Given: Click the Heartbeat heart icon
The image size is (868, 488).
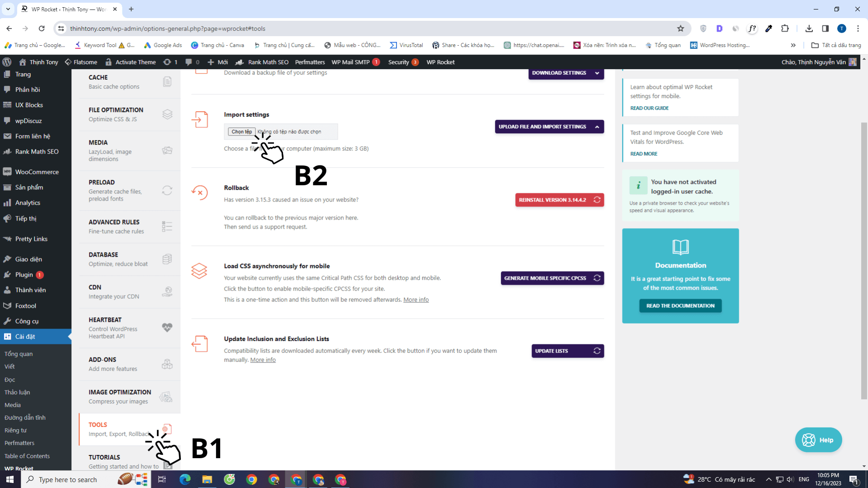Looking at the screenshot, I should (x=167, y=327).
